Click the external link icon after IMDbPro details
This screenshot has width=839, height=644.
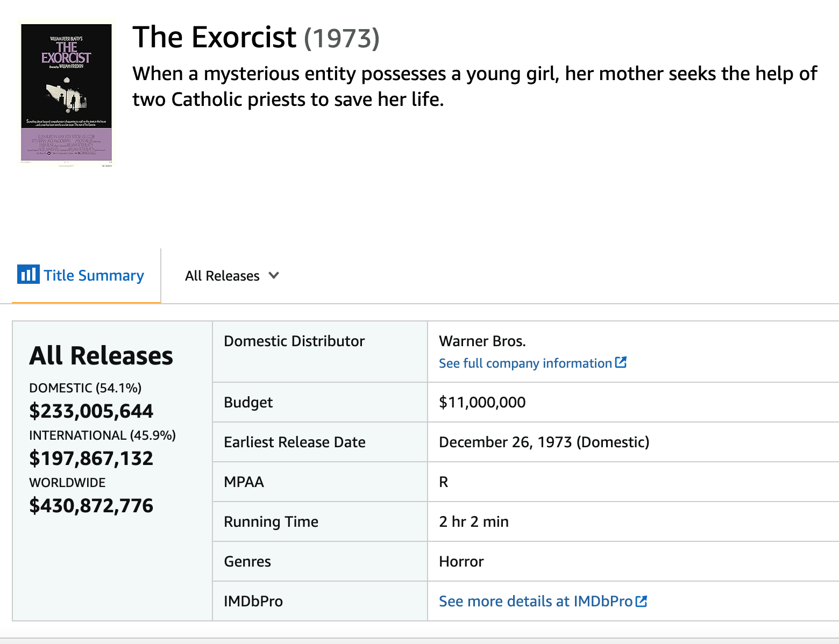(x=641, y=601)
